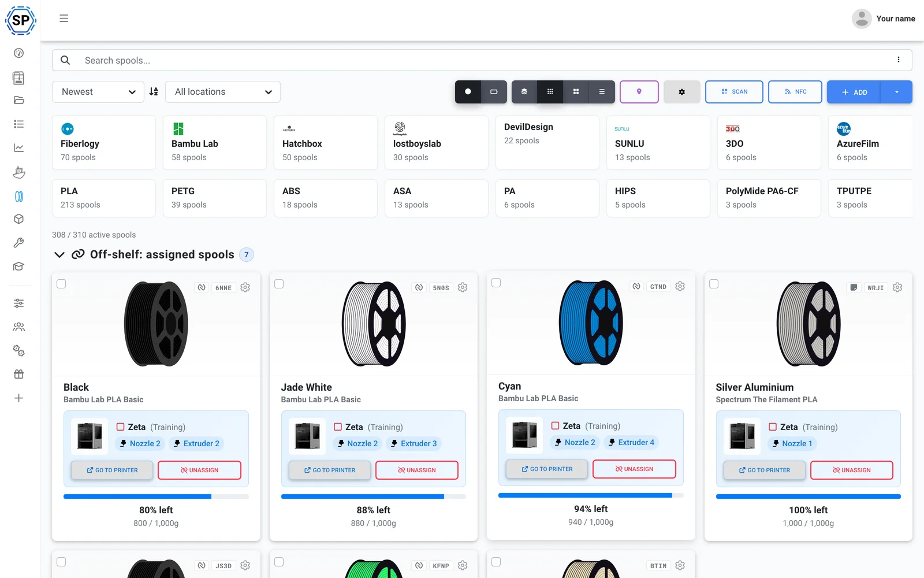Open the users group icon in sidebar
Viewport: 924px width, 578px height.
(x=19, y=327)
